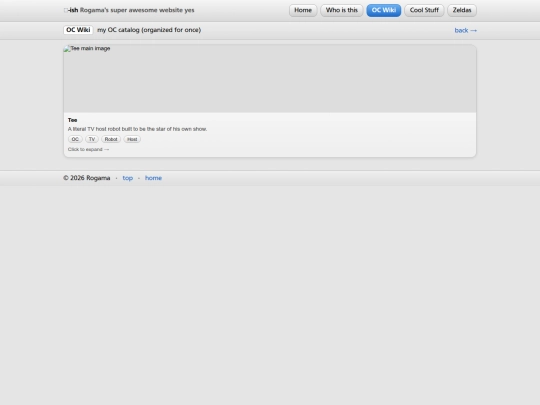540x405 pixels.
Task: Select the OC tag on Tee card
Action: pos(75,139)
